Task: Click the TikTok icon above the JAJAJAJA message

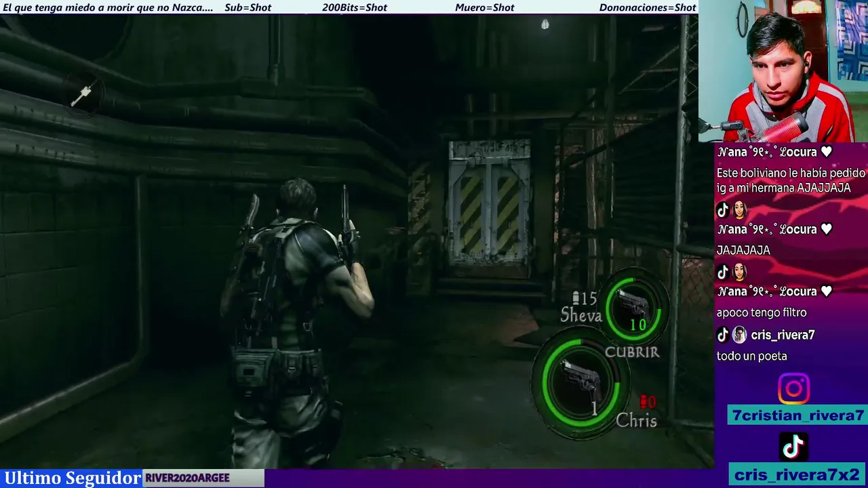Action: click(723, 210)
